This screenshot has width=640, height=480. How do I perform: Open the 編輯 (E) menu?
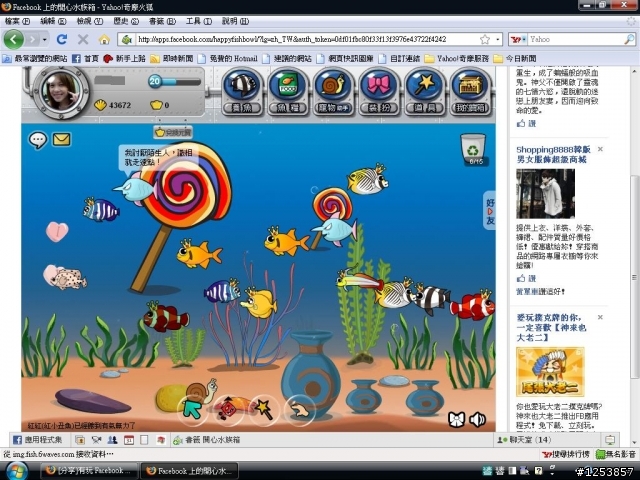pos(53,21)
